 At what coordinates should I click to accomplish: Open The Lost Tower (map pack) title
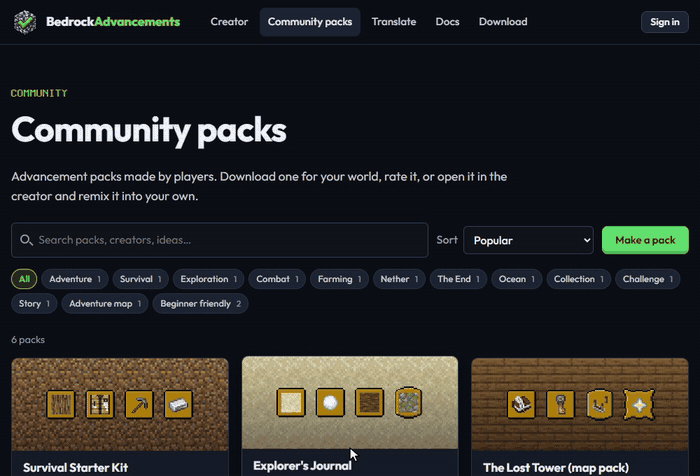556,468
